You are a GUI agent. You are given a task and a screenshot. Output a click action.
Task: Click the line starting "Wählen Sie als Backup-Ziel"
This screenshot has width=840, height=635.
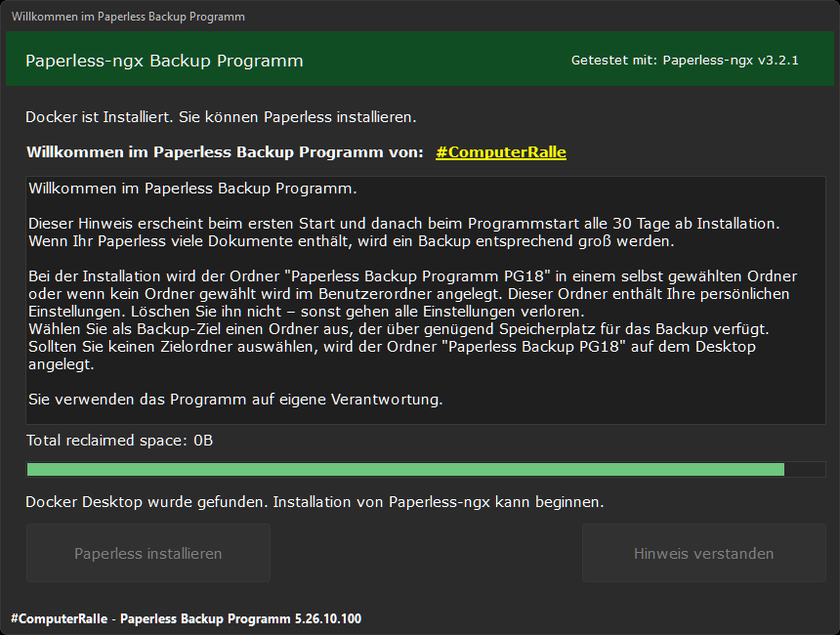point(399,329)
